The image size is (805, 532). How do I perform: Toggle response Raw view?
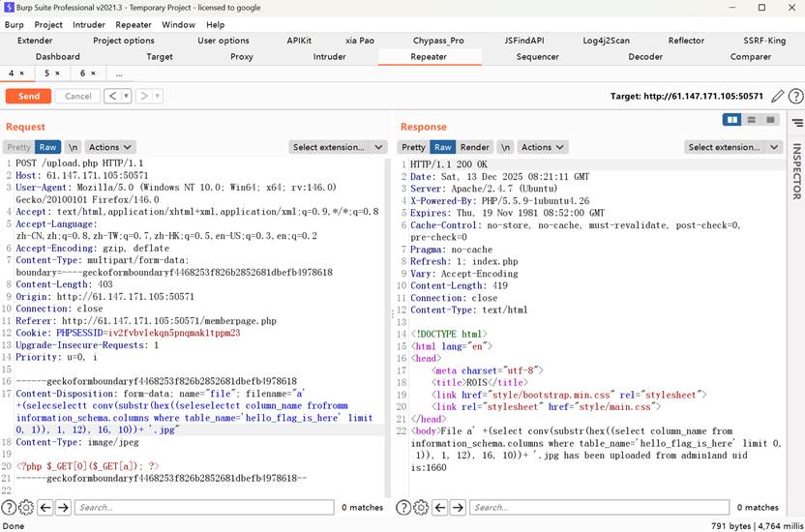(442, 147)
